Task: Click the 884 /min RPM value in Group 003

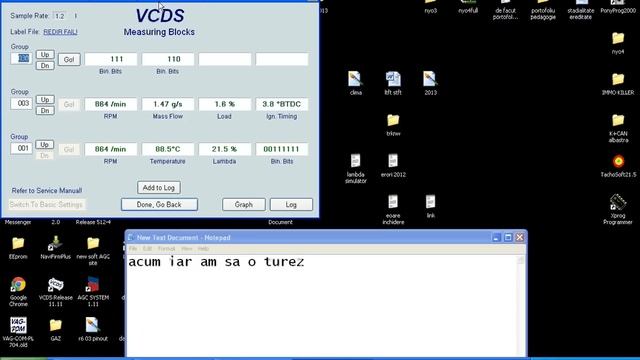Action: 111,104
